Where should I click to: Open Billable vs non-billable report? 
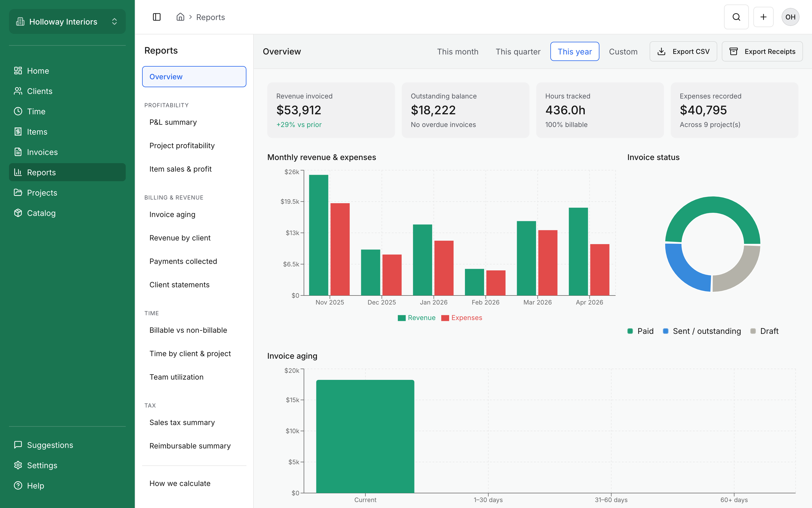point(194,330)
